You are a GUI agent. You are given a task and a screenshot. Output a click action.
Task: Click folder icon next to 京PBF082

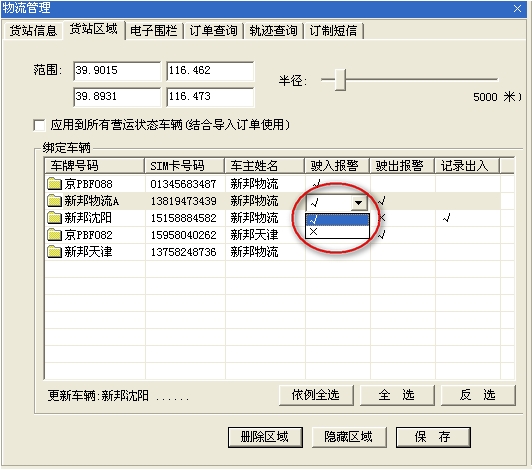(54, 235)
